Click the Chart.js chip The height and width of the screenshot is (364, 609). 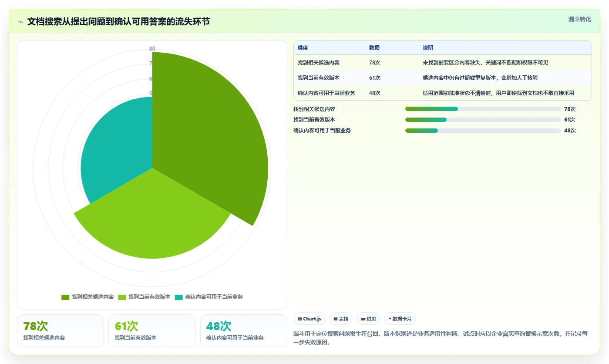coord(310,319)
